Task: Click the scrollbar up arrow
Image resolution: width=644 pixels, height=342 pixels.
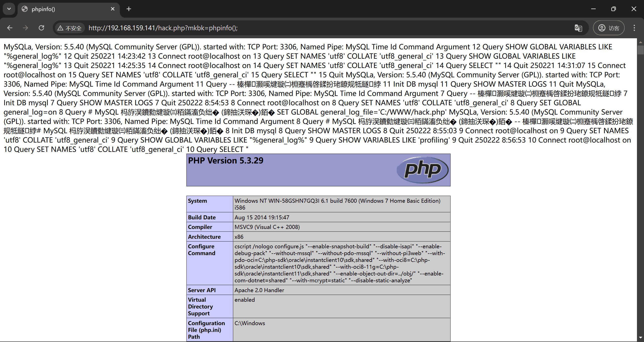Action: pyautogui.click(x=641, y=42)
